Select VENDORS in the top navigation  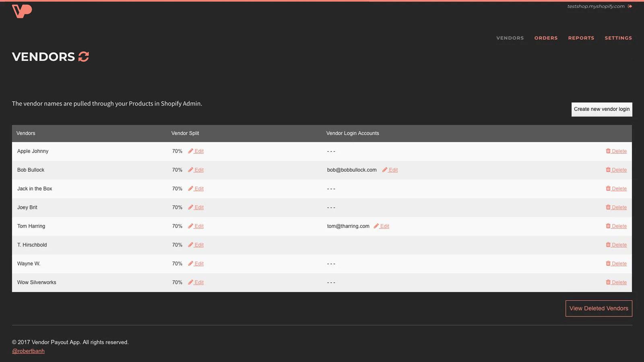pyautogui.click(x=510, y=38)
